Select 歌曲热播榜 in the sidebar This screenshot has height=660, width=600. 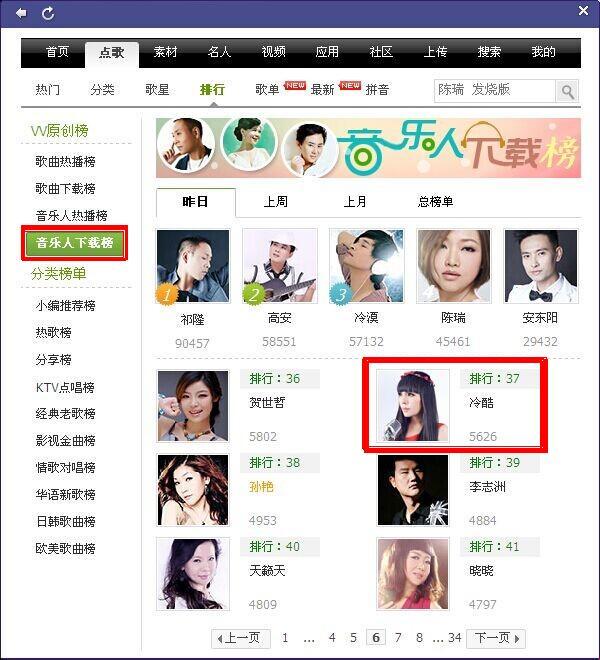pyautogui.click(x=65, y=162)
